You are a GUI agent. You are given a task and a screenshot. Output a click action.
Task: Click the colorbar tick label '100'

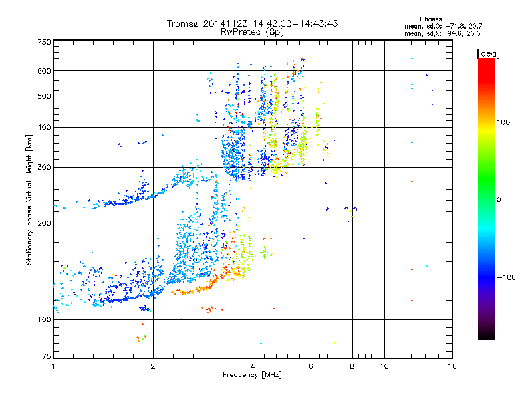click(x=503, y=122)
